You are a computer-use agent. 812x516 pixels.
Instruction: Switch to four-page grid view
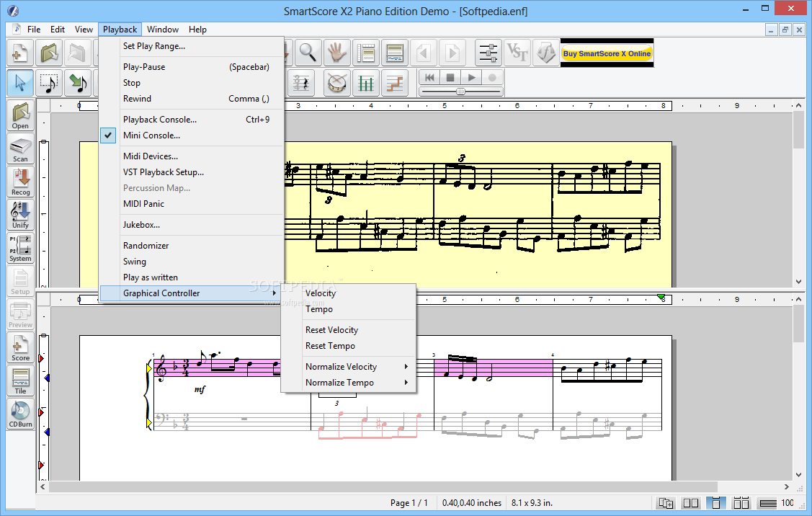click(741, 503)
